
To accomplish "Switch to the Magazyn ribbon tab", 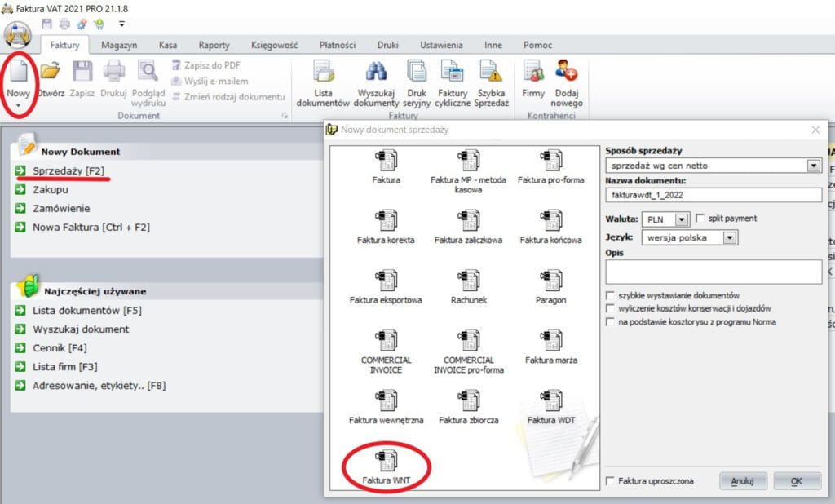I will pos(119,46).
